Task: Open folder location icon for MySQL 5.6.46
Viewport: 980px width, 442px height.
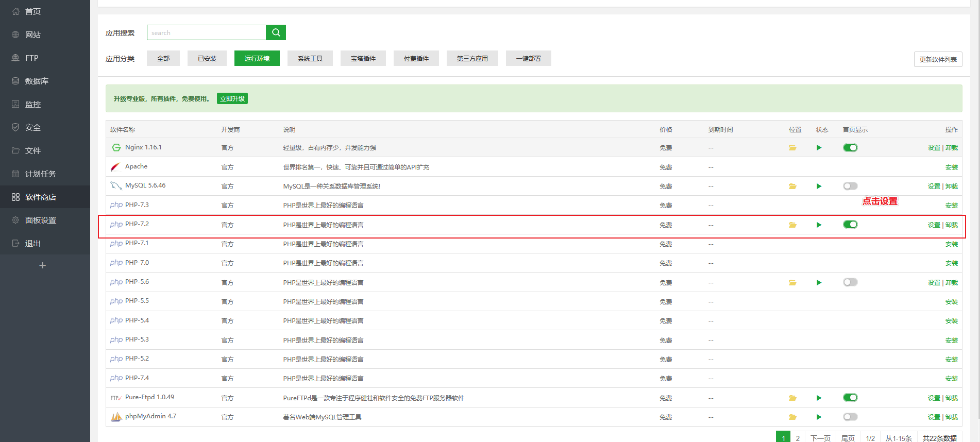Action: click(x=792, y=186)
